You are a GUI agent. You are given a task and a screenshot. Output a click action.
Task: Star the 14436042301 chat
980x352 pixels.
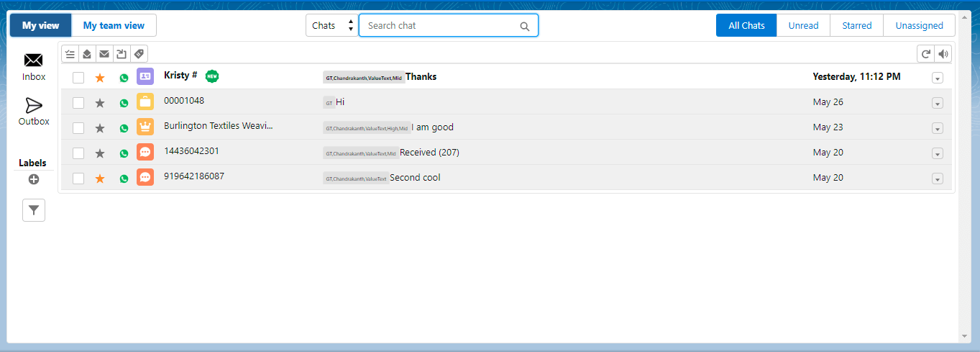click(100, 153)
